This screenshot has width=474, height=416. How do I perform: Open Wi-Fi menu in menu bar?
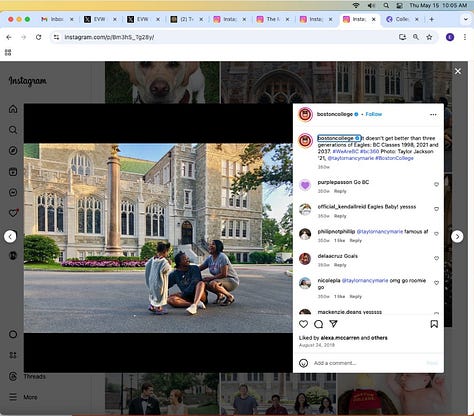(x=356, y=5)
